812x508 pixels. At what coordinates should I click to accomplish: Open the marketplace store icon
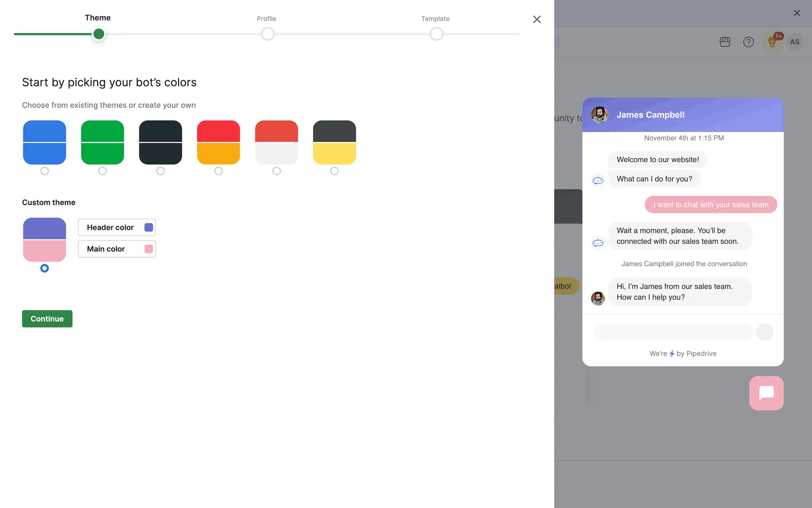click(x=725, y=42)
